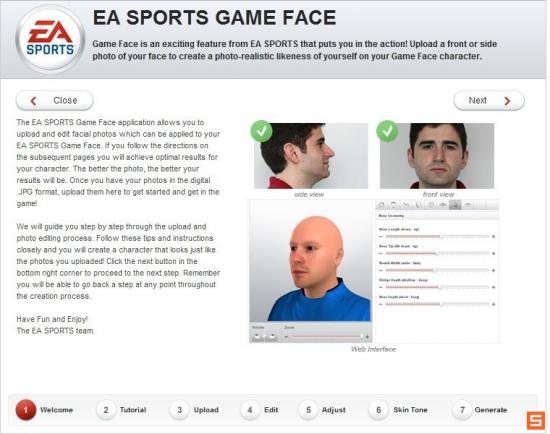Select the step 3 circle number
This screenshot has width=550, height=434.
(180, 410)
